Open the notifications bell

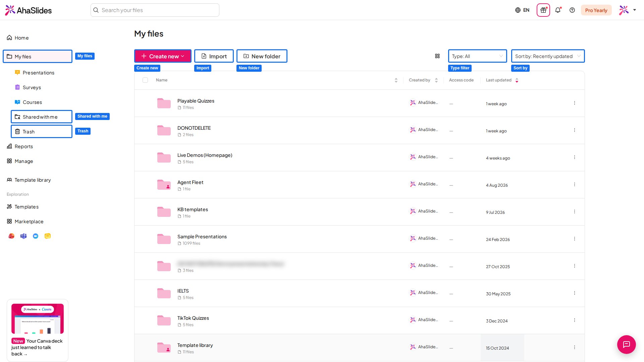point(558,10)
